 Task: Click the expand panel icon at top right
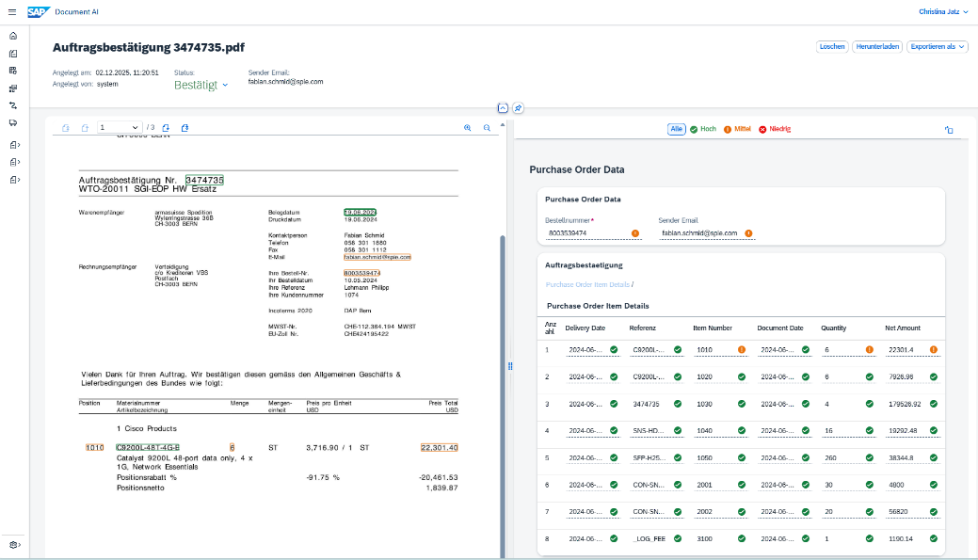[949, 130]
